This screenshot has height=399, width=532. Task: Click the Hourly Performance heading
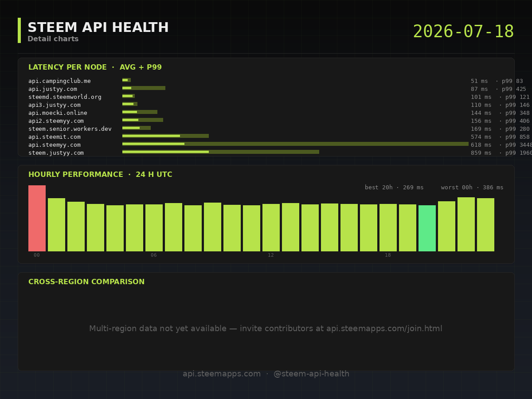coord(100,175)
